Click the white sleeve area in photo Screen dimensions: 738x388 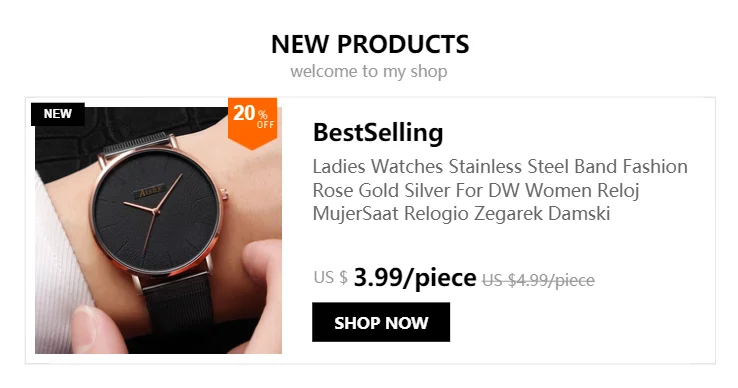click(x=59, y=264)
